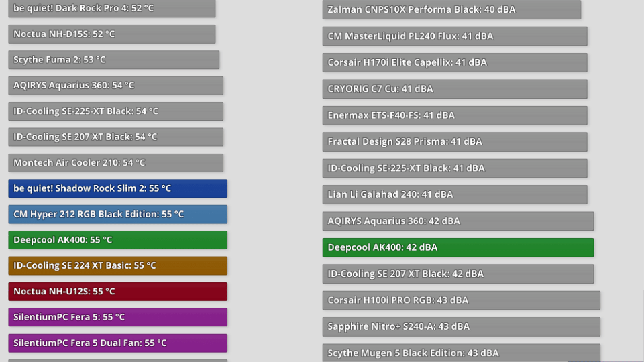
Task: Click the ID-Cooling SE-225-XT Black: 54 °C bar
Action: coord(116,111)
